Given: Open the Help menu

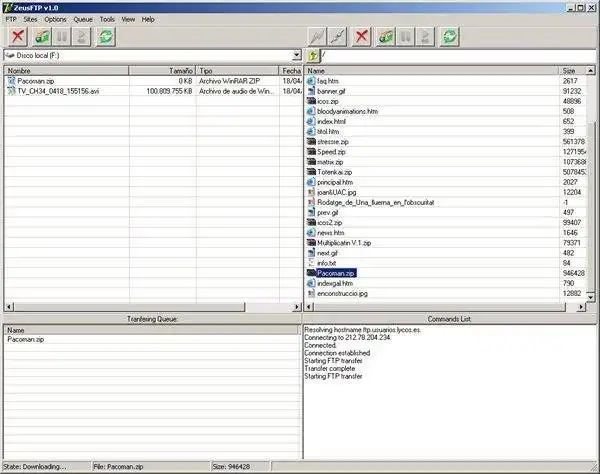Looking at the screenshot, I should click(148, 19).
